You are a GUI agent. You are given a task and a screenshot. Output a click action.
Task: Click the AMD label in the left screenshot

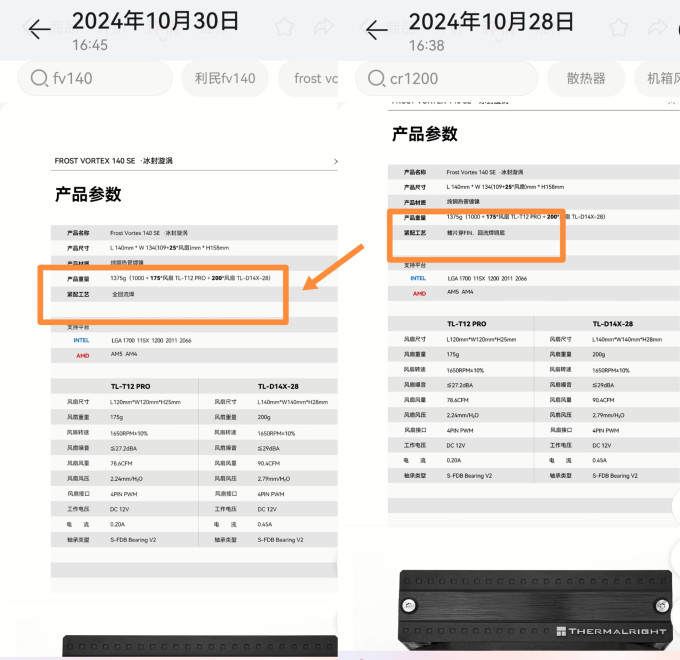point(82,356)
